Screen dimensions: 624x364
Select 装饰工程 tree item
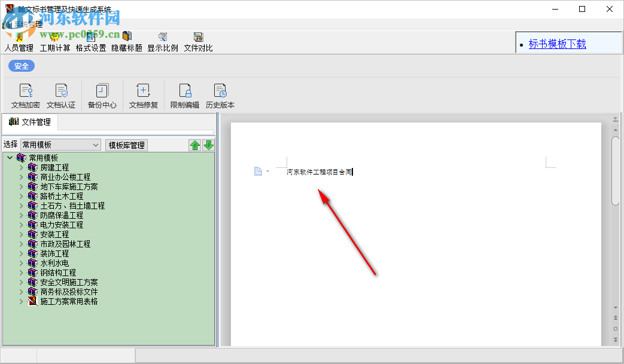click(54, 253)
